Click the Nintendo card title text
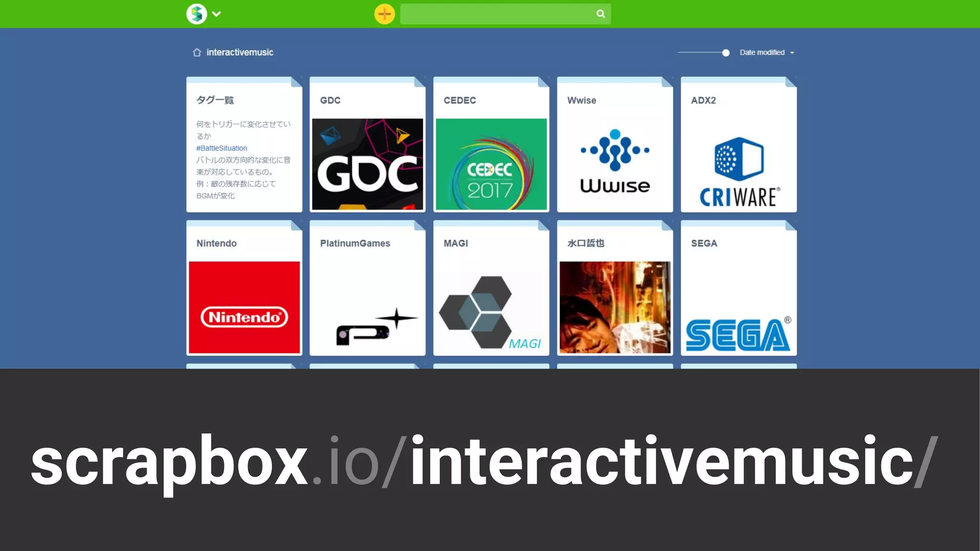The height and width of the screenshot is (551, 980). click(216, 243)
